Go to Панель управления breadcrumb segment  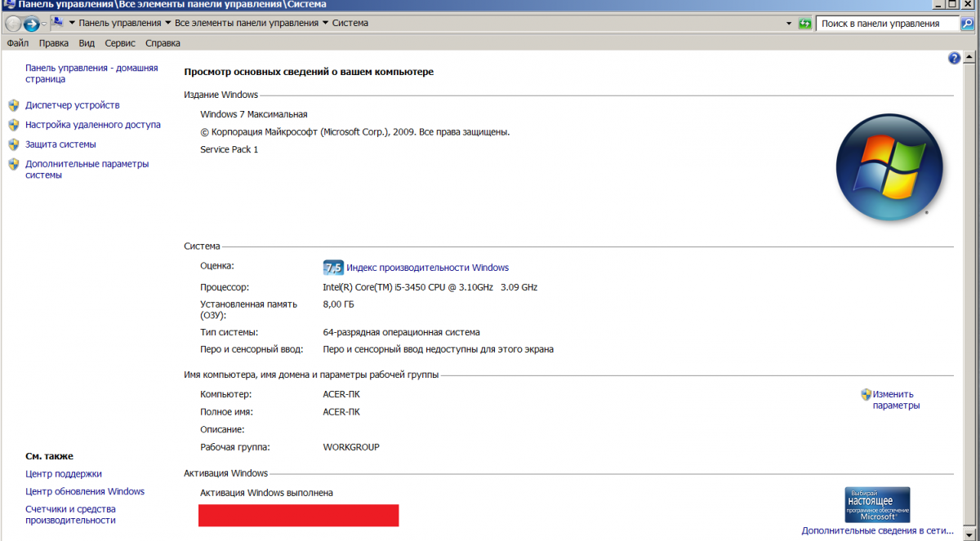click(x=121, y=24)
